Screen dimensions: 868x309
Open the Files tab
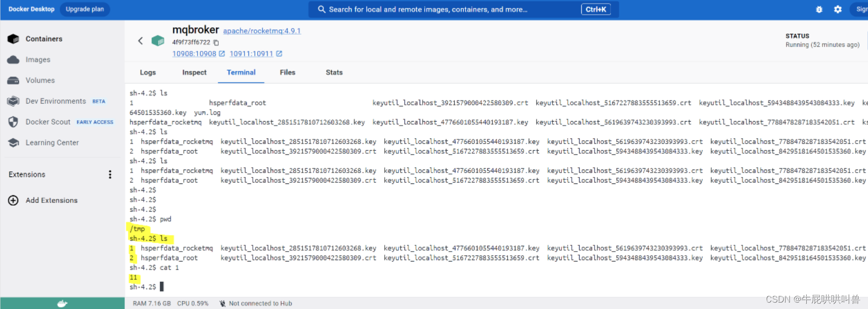(287, 72)
